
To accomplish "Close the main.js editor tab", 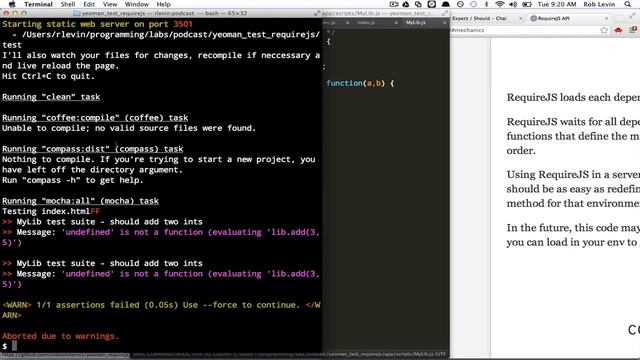I will click(396, 22).
